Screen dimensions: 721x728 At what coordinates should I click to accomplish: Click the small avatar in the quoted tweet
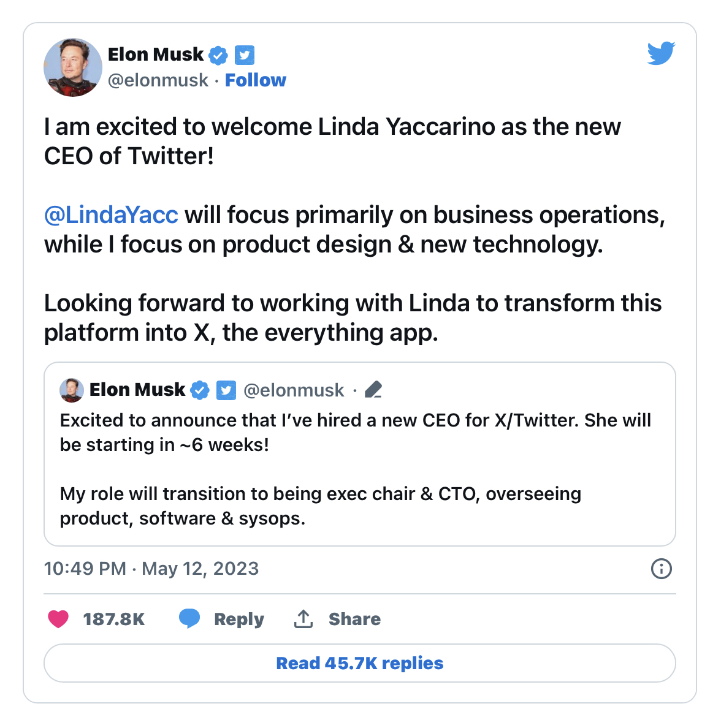pos(72,390)
